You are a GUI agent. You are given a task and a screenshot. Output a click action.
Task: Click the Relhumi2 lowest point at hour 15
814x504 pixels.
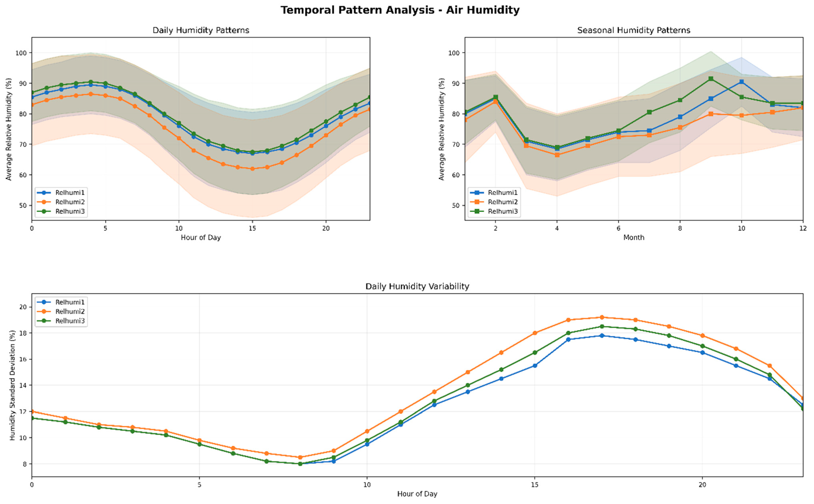pos(252,169)
